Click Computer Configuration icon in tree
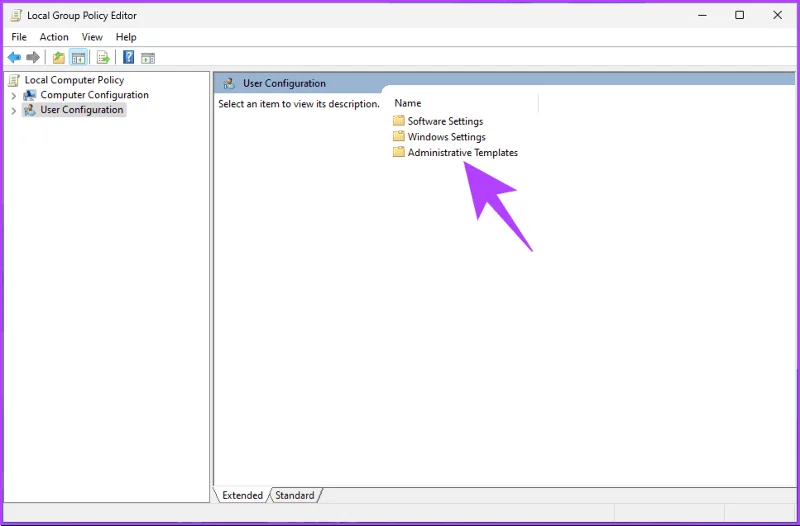This screenshot has width=800, height=526. pos(30,95)
